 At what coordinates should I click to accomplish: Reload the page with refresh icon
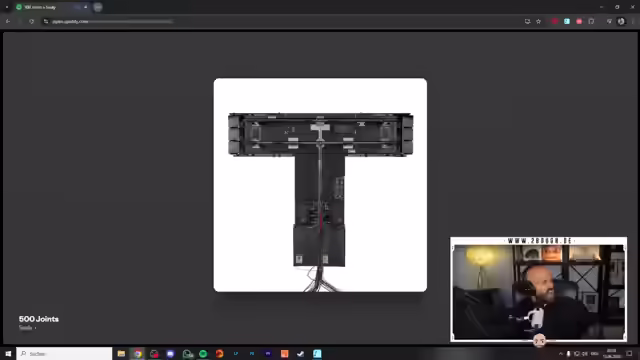point(31,21)
